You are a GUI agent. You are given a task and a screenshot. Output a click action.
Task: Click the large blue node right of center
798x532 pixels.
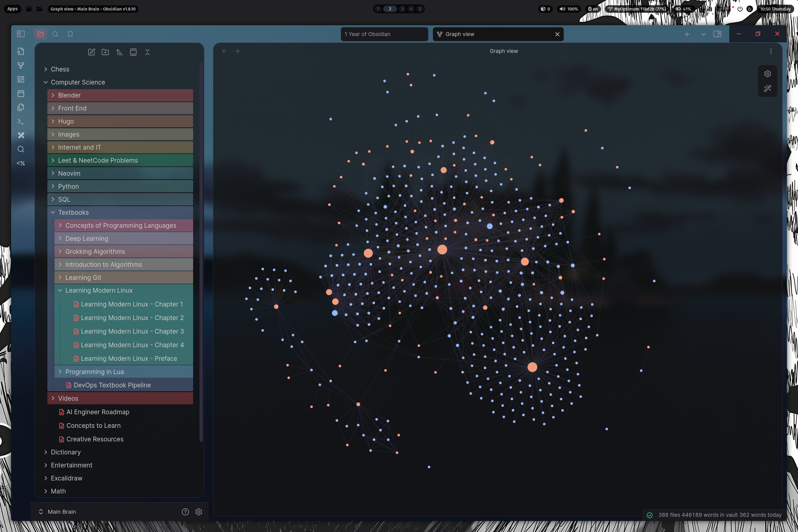click(x=490, y=226)
